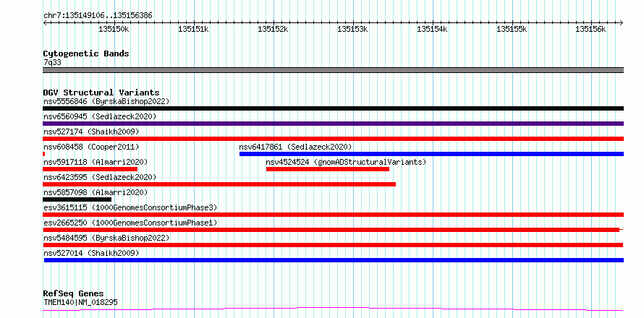The image size is (644, 318).
Task: Click the DGV Structural Variants track title
Action: (101, 93)
